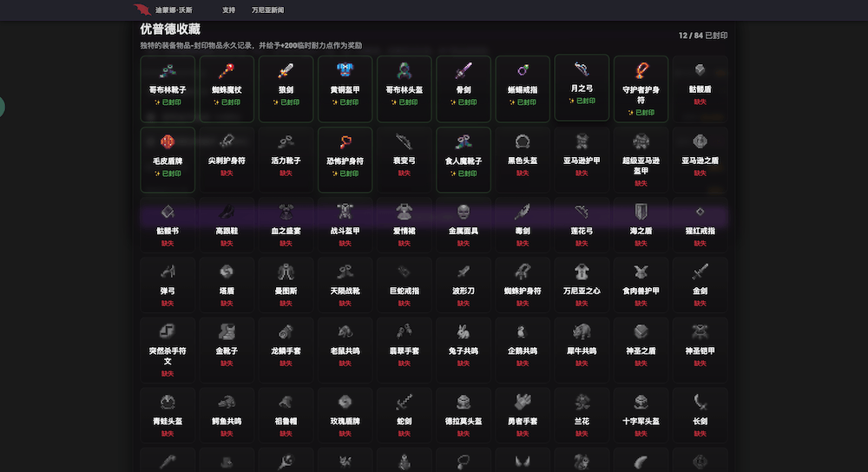This screenshot has width=868, height=472.
Task: Open the 万尼亚之心 item card
Action: (582, 281)
